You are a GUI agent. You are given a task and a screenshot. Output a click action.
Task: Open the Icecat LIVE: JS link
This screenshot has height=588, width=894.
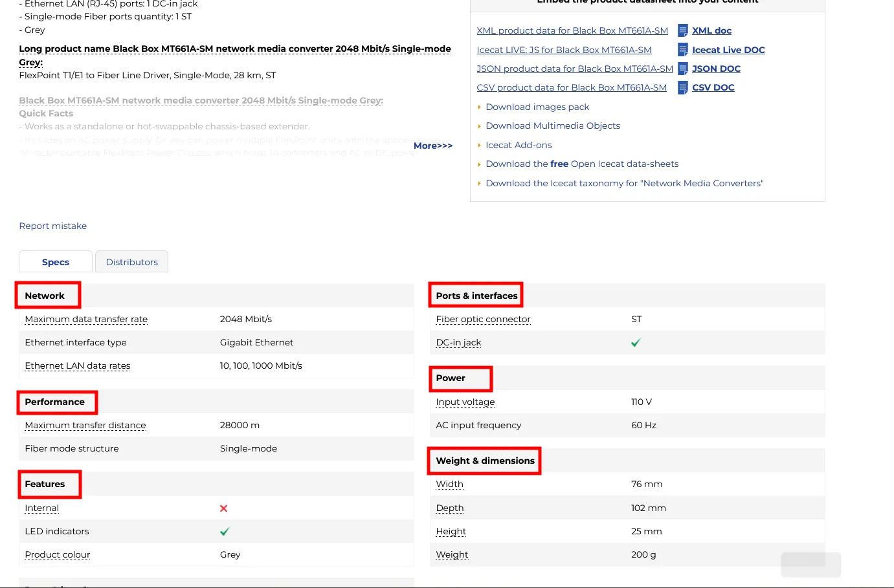564,50
